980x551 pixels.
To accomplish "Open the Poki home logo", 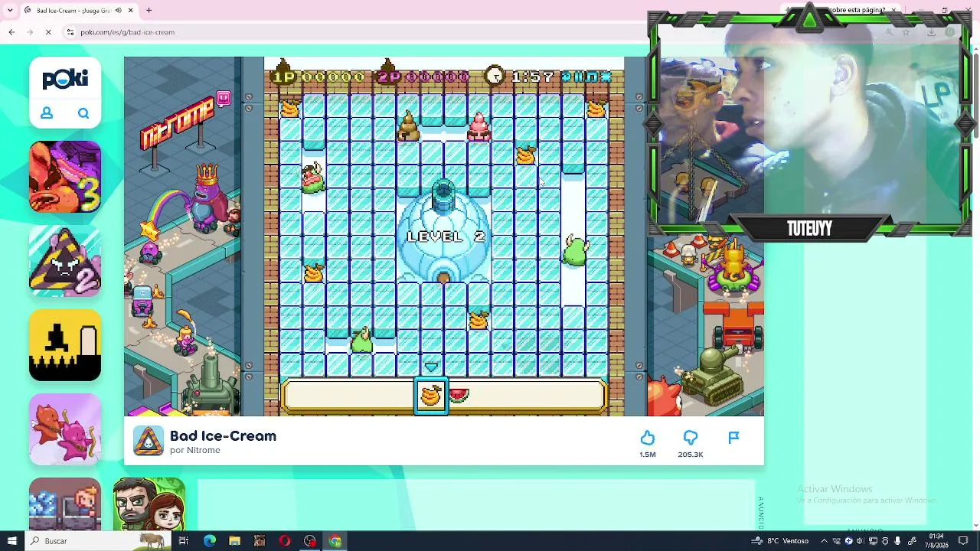I will (x=65, y=79).
